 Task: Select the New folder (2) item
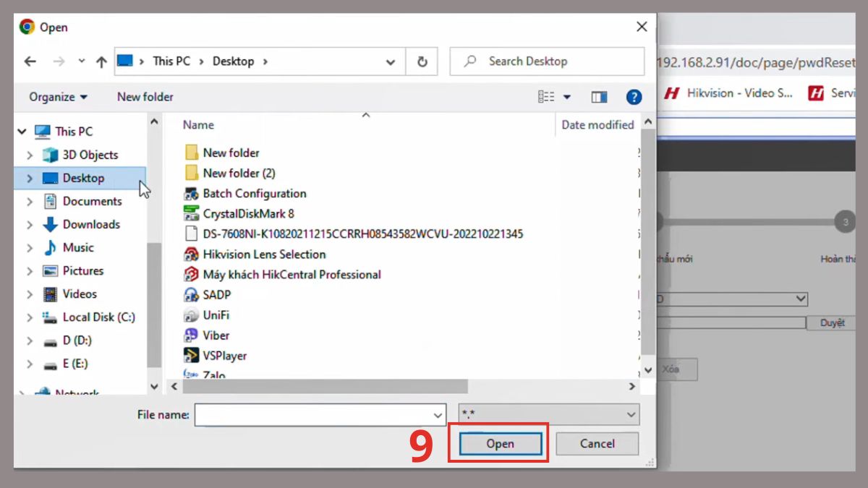tap(239, 173)
